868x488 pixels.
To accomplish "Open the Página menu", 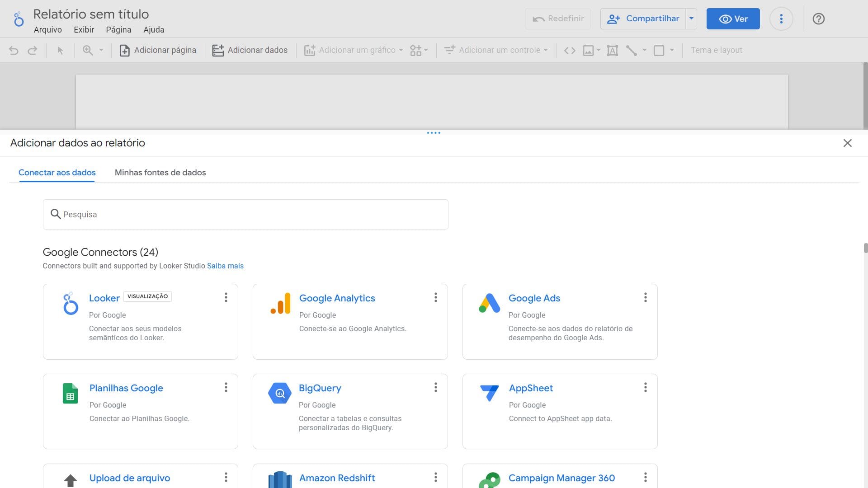I will point(118,30).
